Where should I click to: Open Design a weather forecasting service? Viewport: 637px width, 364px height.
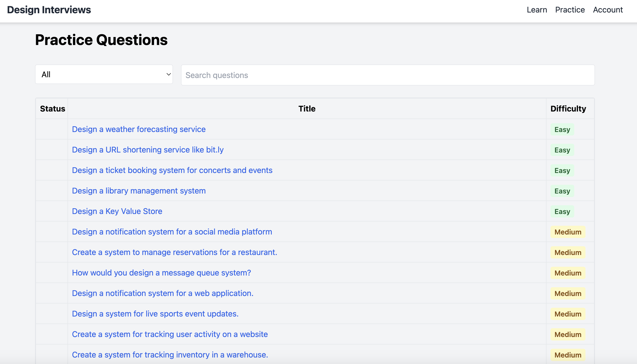[139, 129]
